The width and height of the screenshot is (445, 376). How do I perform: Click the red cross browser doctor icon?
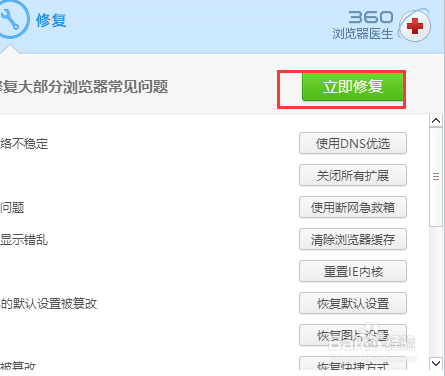(x=415, y=26)
